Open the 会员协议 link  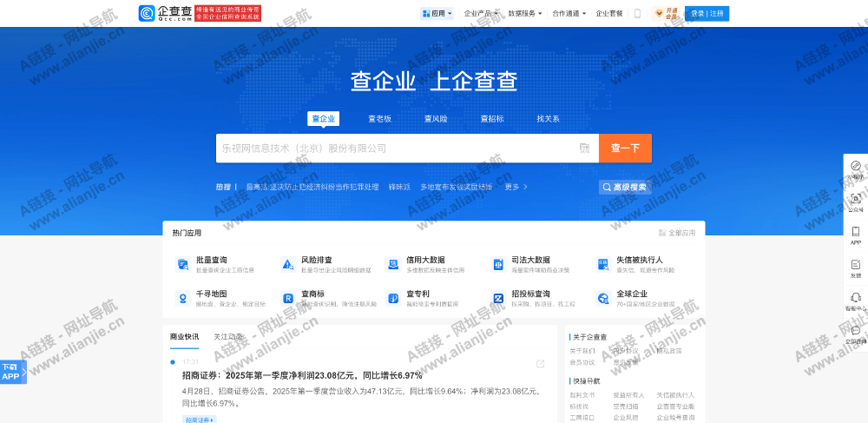tap(582, 363)
